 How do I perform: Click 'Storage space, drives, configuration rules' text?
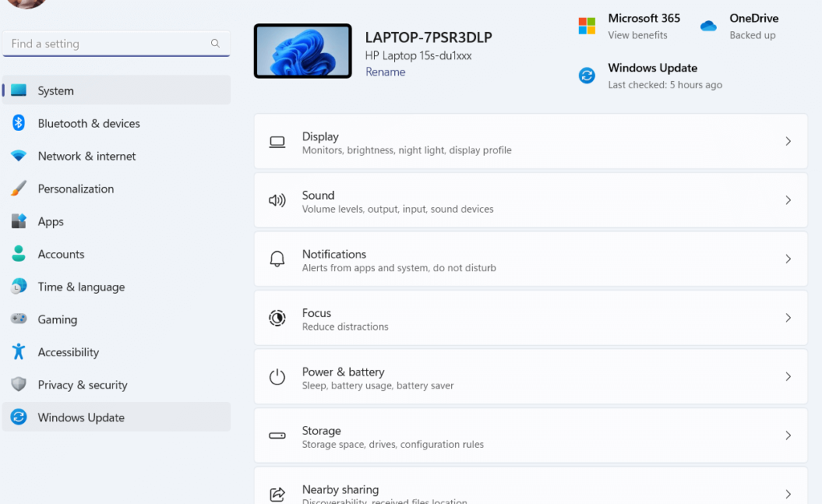[x=393, y=445]
